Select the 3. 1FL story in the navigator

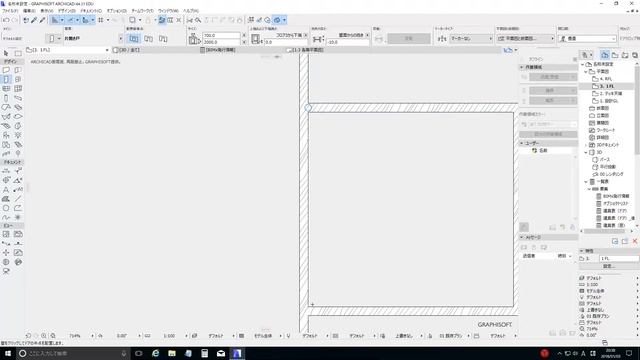pos(607,86)
